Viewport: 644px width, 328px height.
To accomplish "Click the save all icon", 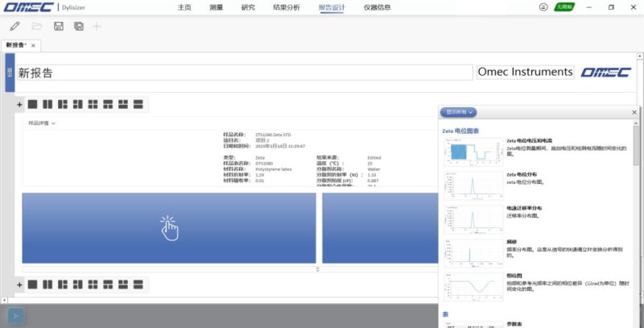I will click(x=78, y=27).
